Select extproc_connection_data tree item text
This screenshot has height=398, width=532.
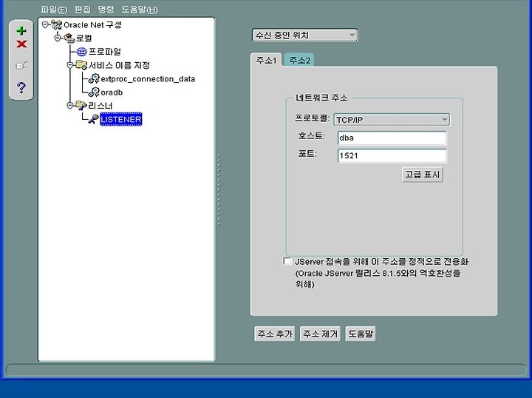pyautogui.click(x=148, y=79)
